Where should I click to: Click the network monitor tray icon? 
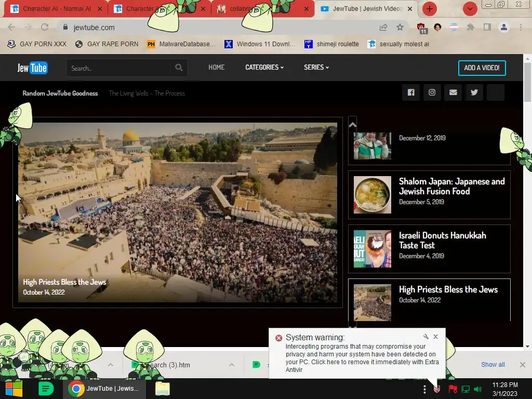465,389
